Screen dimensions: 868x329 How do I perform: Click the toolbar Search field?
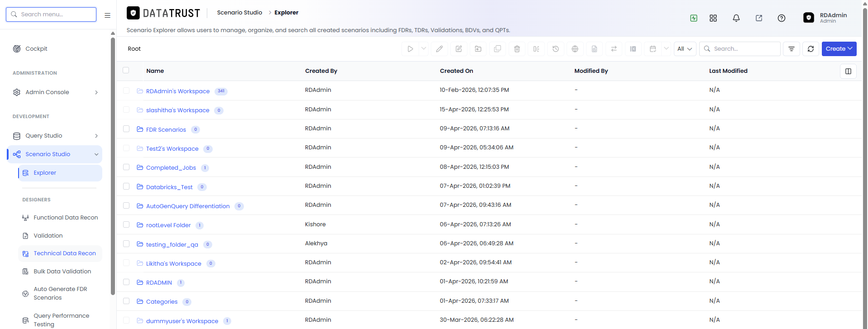[x=740, y=49]
